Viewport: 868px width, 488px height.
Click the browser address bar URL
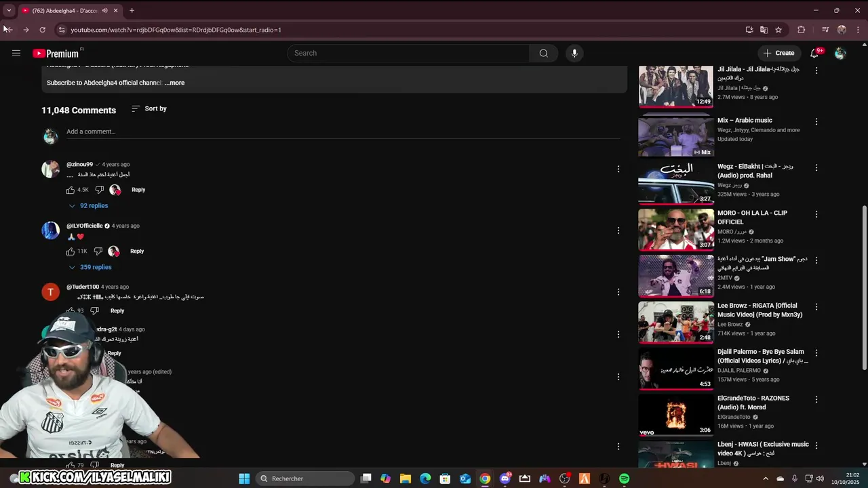tap(176, 30)
